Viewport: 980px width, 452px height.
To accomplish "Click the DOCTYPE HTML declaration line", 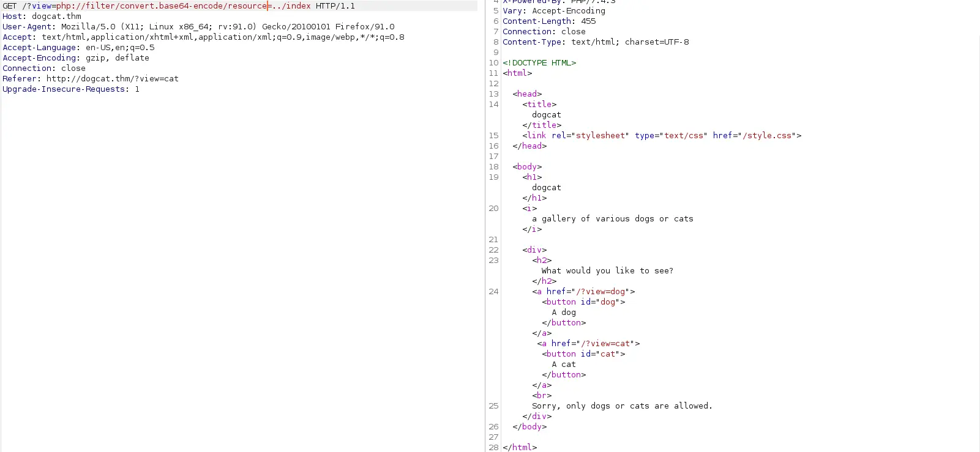I will (x=539, y=63).
